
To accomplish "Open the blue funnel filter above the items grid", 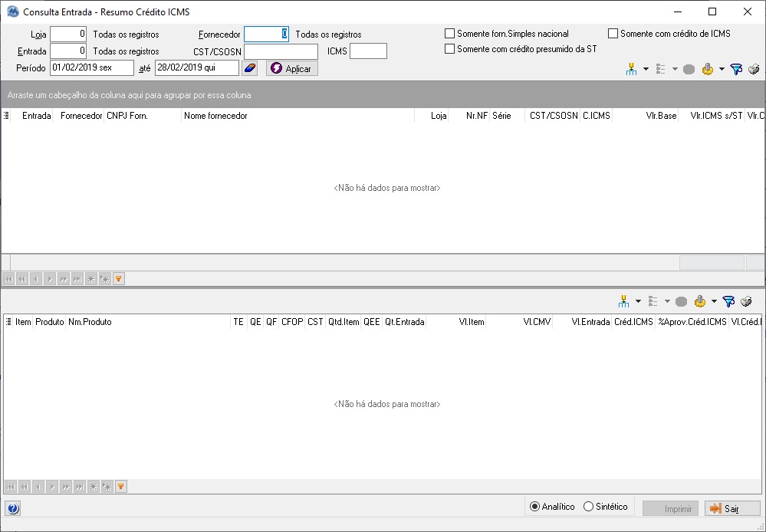I will click(728, 301).
